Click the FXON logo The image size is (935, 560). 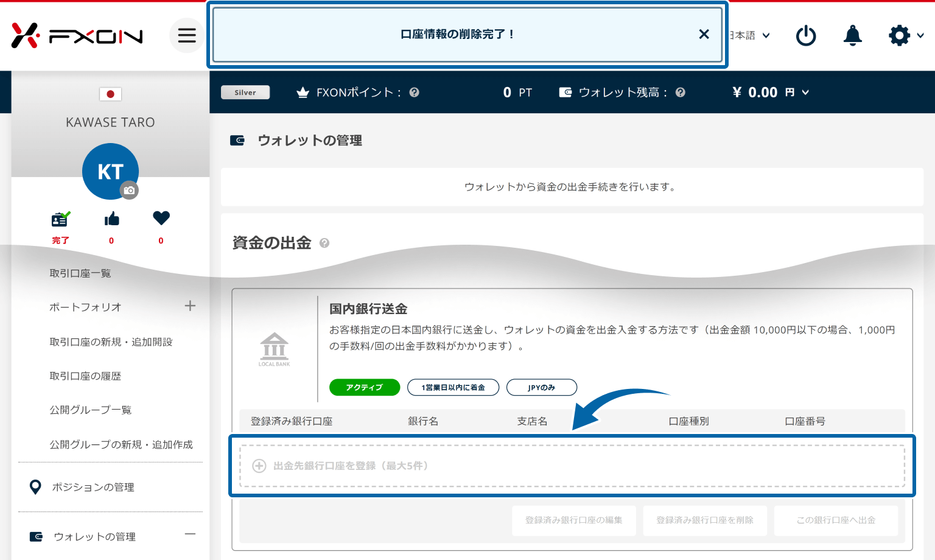pyautogui.click(x=77, y=35)
